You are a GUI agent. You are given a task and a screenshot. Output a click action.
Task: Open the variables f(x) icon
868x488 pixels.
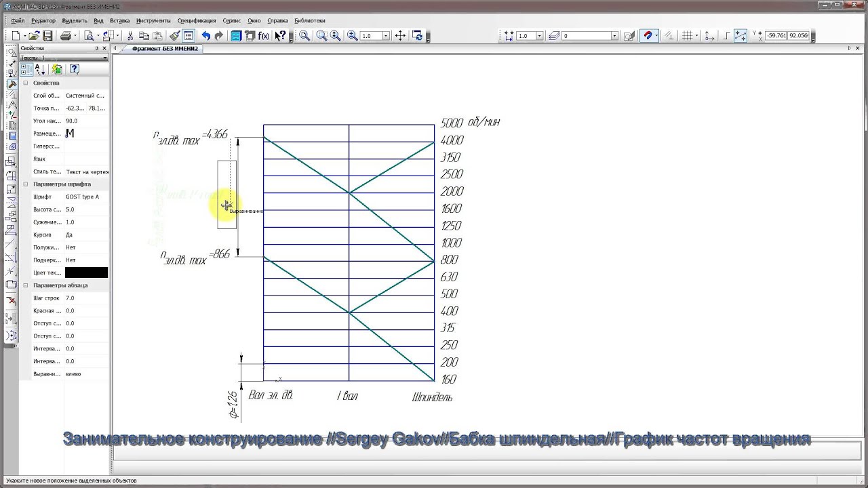(264, 35)
